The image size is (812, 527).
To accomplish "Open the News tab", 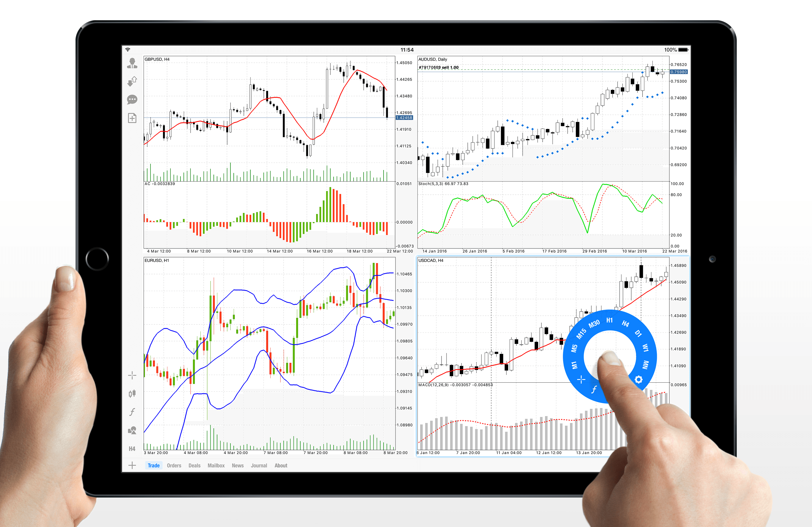I will [238, 465].
